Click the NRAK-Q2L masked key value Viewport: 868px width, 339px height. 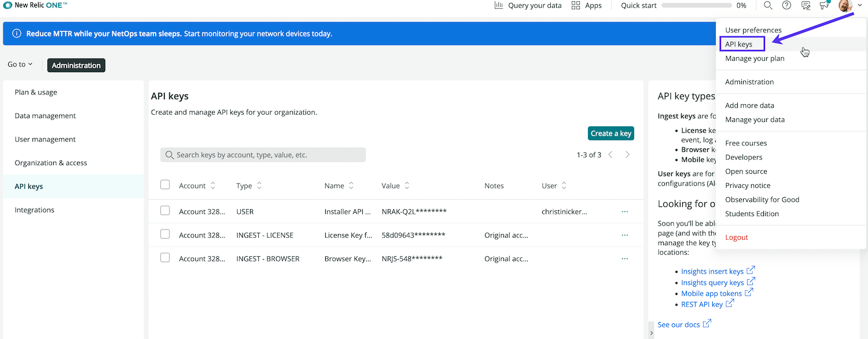(414, 212)
